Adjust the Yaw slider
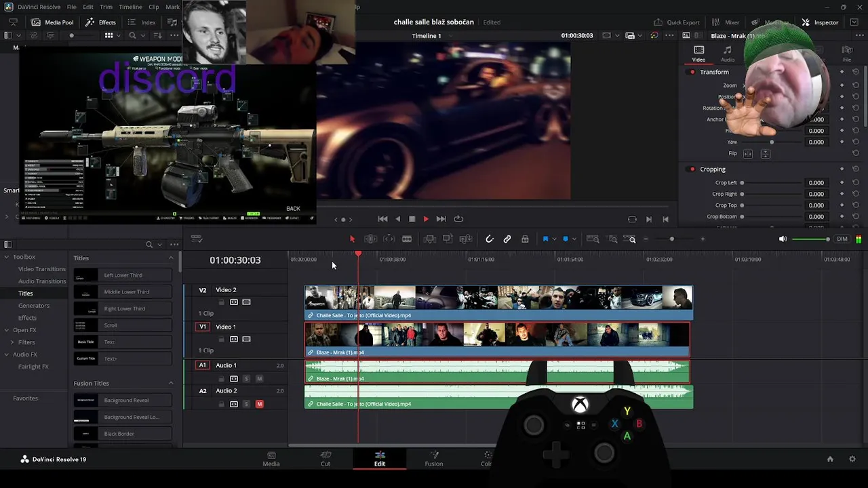The height and width of the screenshot is (488, 868). (x=772, y=142)
